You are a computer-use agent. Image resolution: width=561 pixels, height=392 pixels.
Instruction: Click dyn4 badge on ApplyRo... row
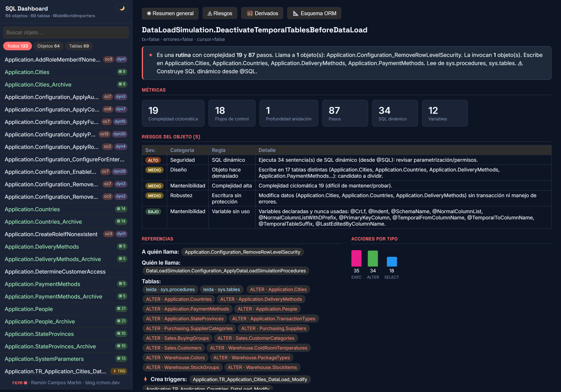pos(121,146)
